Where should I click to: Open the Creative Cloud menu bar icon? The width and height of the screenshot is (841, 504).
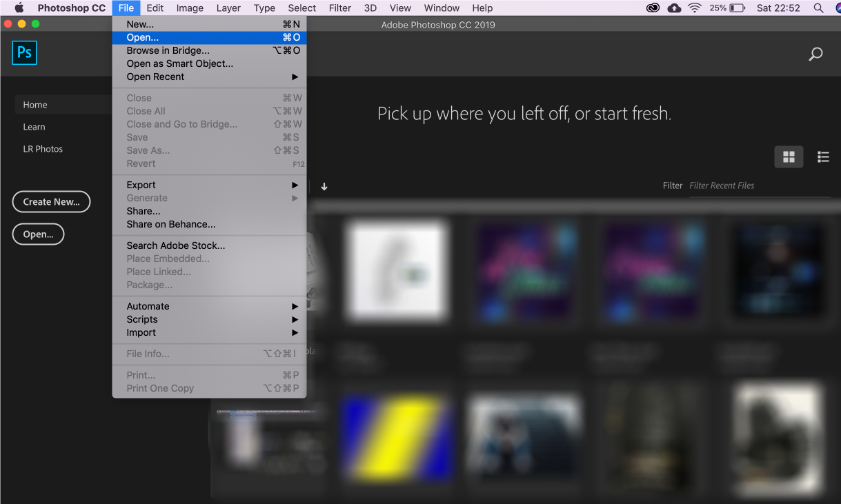[653, 8]
